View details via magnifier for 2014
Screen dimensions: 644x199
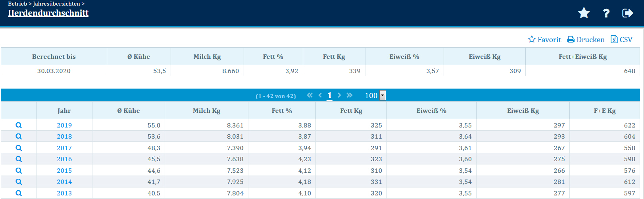coord(19,182)
